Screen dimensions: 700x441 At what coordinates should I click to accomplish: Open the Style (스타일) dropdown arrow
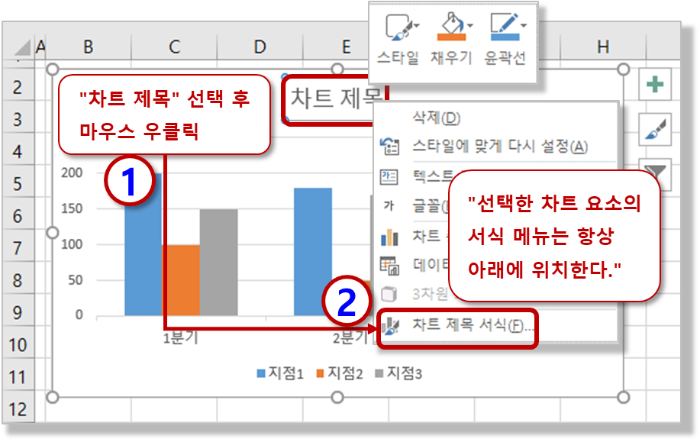point(416,25)
